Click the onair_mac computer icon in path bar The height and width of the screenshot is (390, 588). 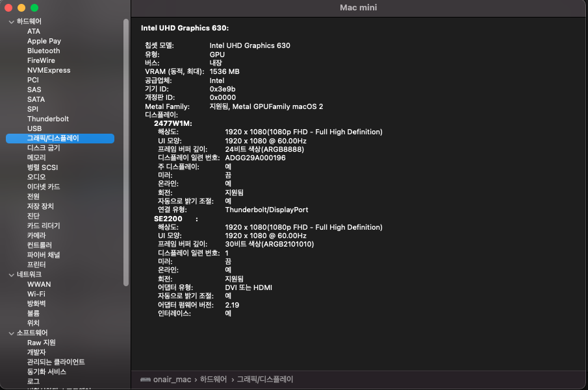click(x=146, y=380)
